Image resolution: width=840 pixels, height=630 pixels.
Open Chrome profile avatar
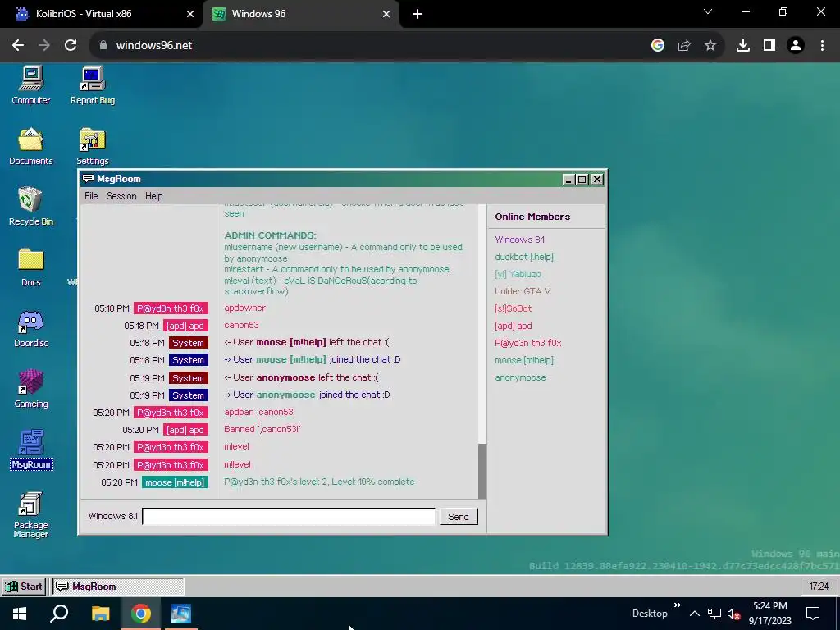point(796,46)
